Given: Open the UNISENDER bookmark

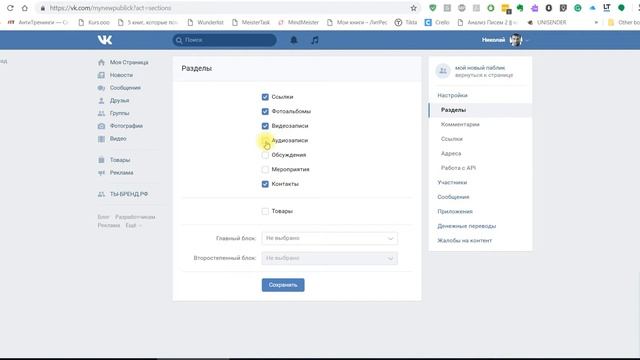Looking at the screenshot, I should (x=547, y=22).
